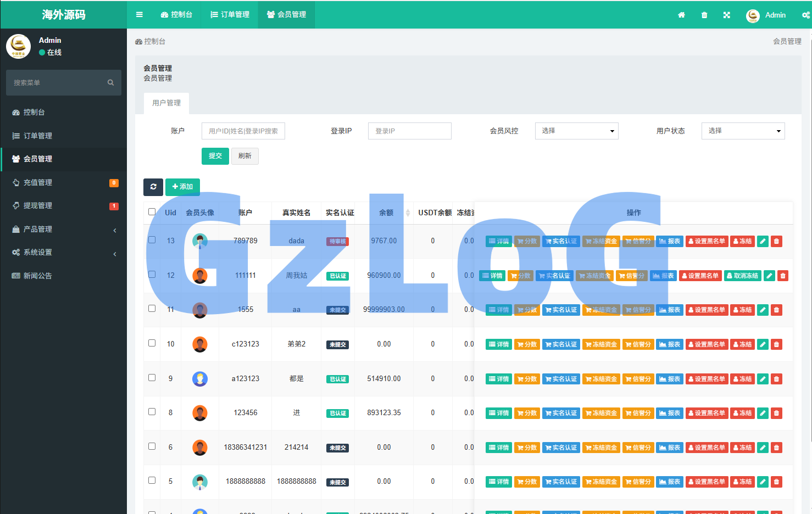Focus the 账户 search input field
The width and height of the screenshot is (812, 514).
[x=243, y=131]
